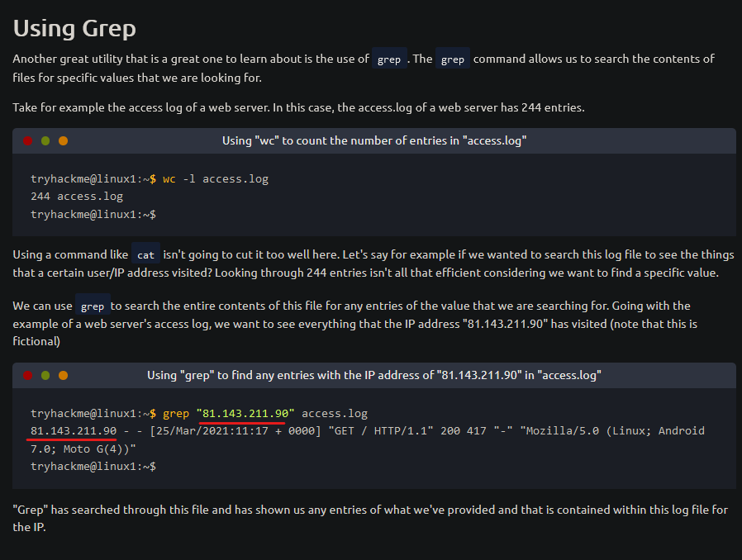Click the '7.0; Moto G(4))"' output line
The width and height of the screenshot is (742, 560).
tap(83, 448)
